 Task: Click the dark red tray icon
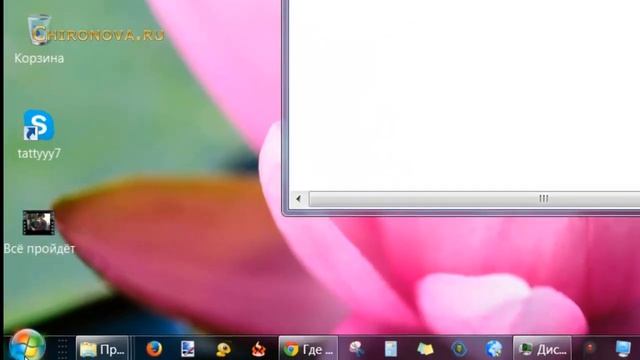(590, 349)
